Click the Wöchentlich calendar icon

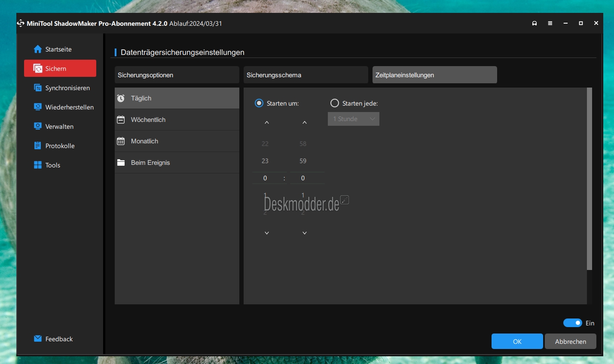coord(121,120)
